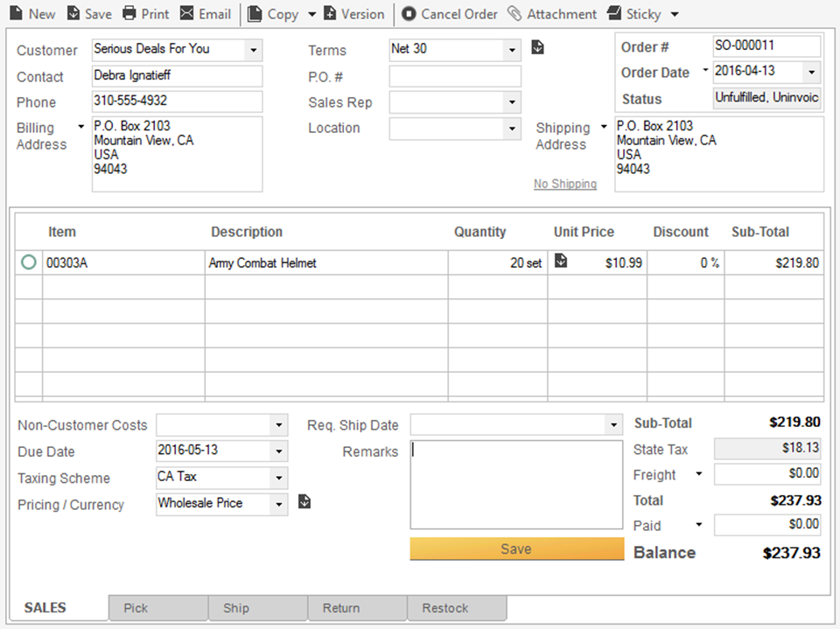Click the No Shipping link

(564, 184)
